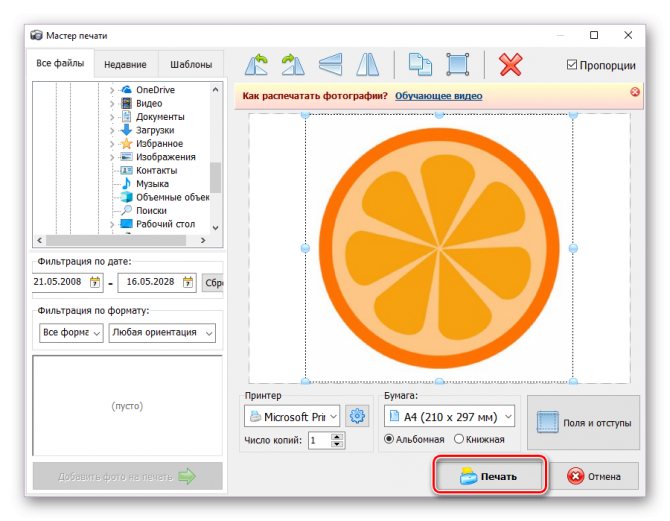Open the Любая ориентация filter dropdown

tap(162, 333)
